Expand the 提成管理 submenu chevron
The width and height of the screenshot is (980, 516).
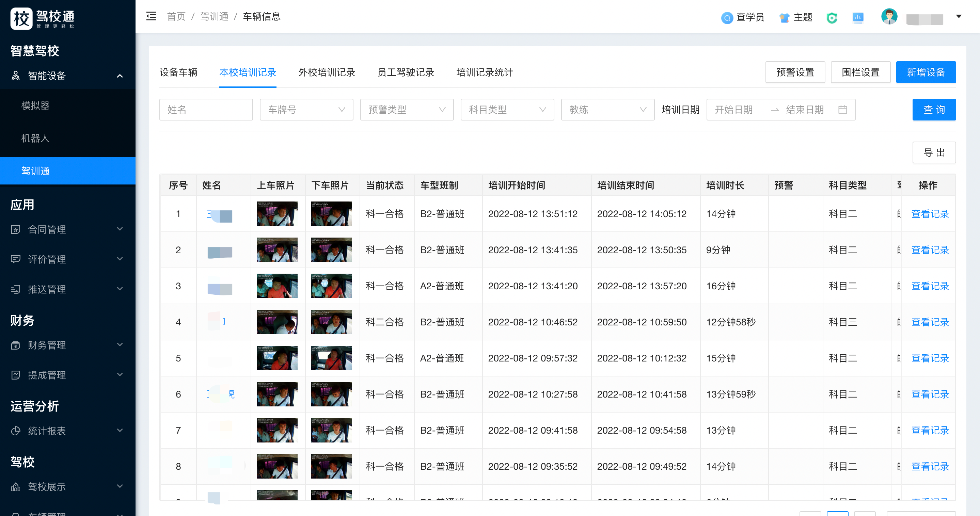coord(120,375)
